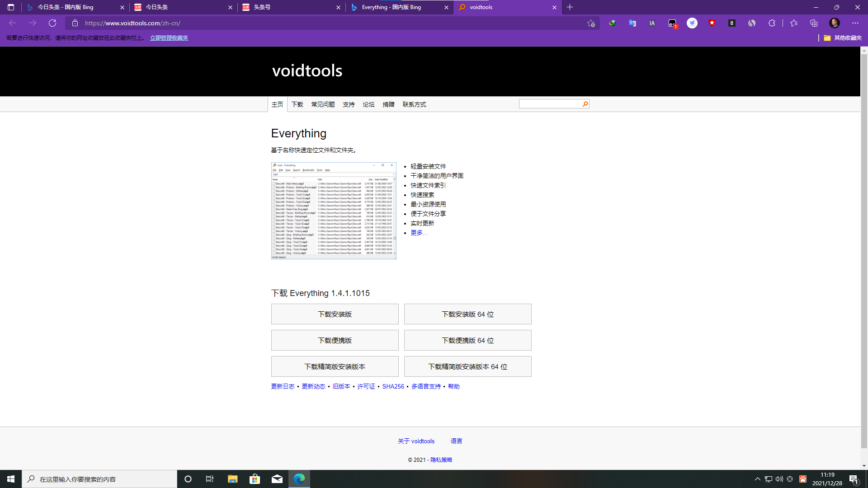Screen dimensions: 868x488
Task: Open Task View in taskbar
Action: 210,479
